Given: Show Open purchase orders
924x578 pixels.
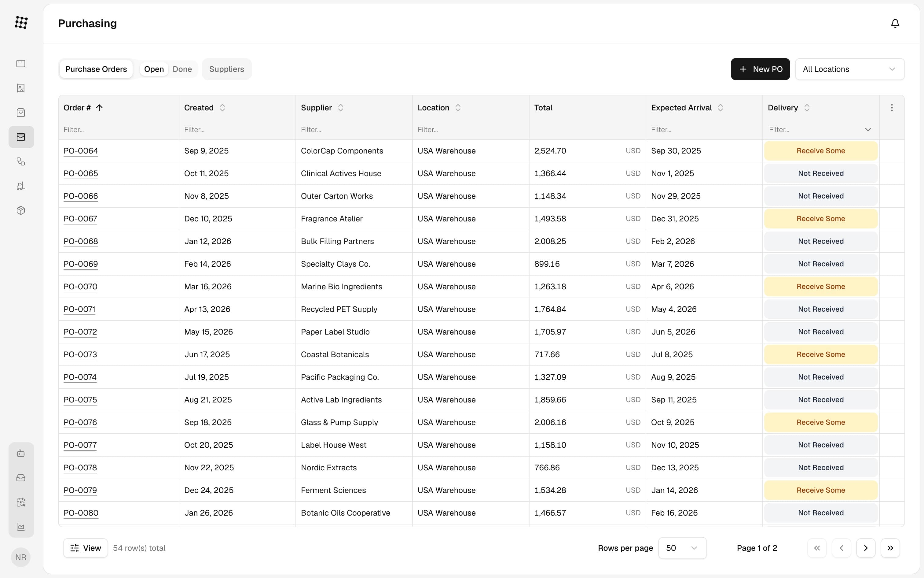Looking at the screenshot, I should point(154,69).
